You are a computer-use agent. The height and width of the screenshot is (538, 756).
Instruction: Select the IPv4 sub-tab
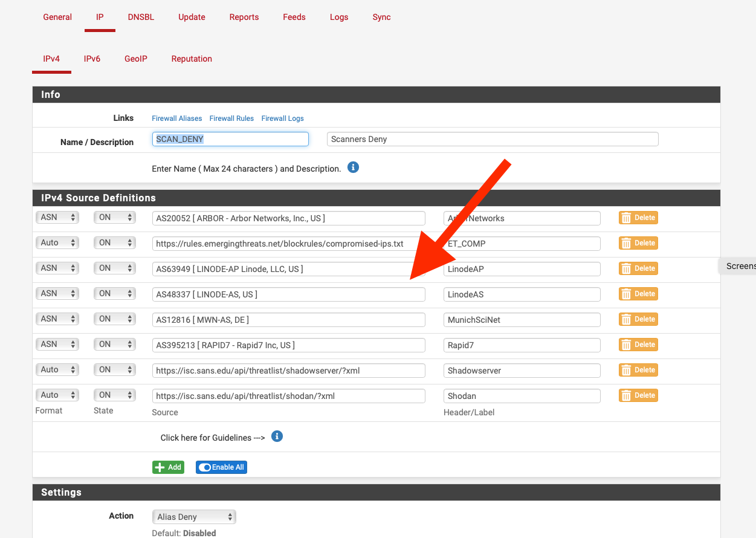point(51,59)
